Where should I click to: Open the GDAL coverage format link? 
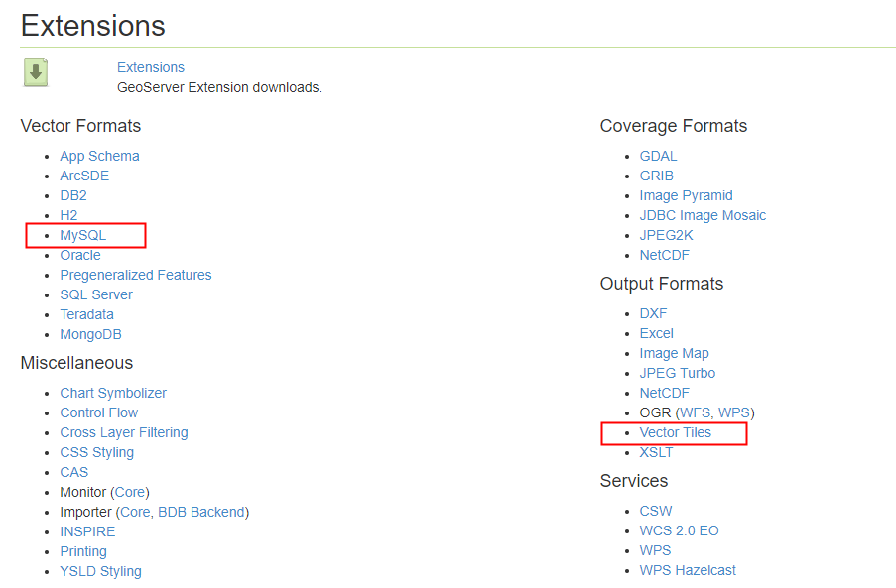[x=658, y=156]
